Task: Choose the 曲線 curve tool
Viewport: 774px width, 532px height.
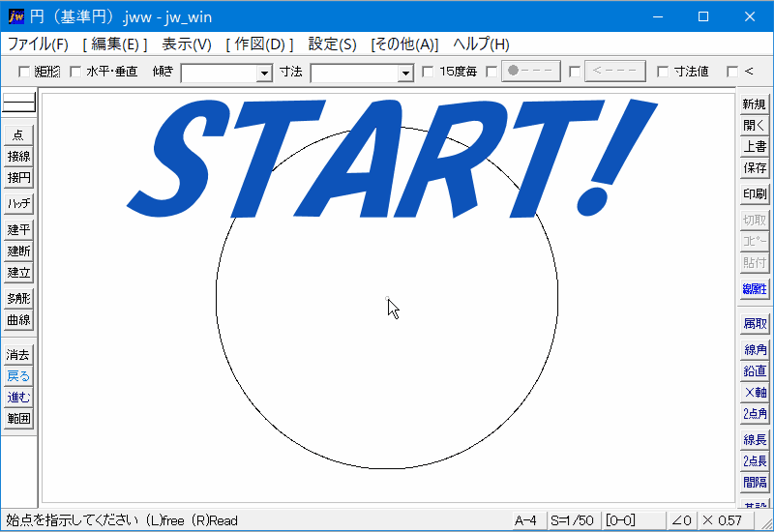Action: (x=18, y=320)
